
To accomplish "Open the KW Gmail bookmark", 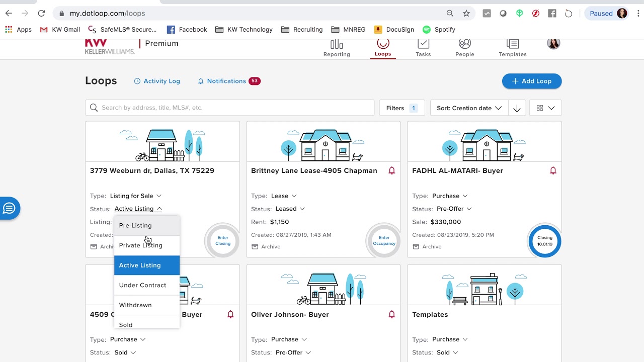I will [x=60, y=30].
